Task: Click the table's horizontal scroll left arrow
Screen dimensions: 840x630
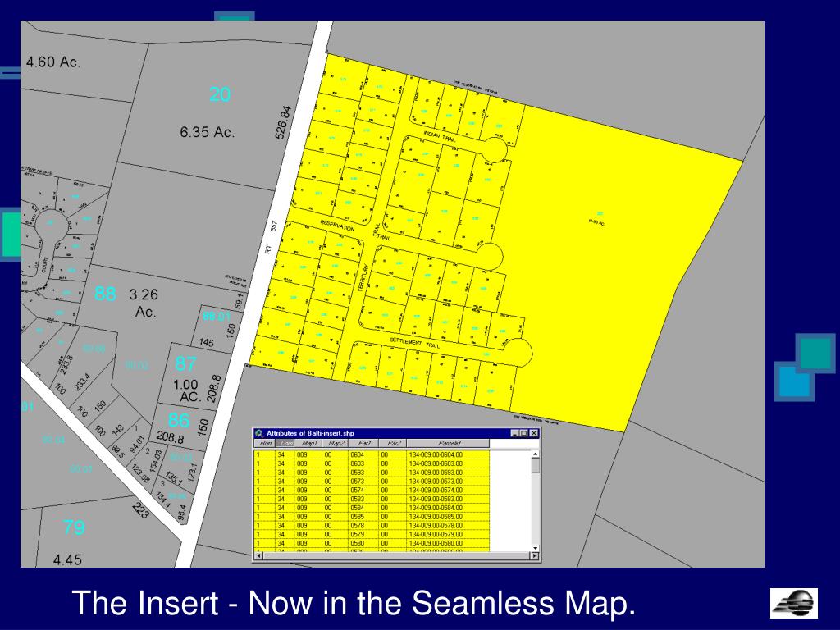Action: click(258, 556)
